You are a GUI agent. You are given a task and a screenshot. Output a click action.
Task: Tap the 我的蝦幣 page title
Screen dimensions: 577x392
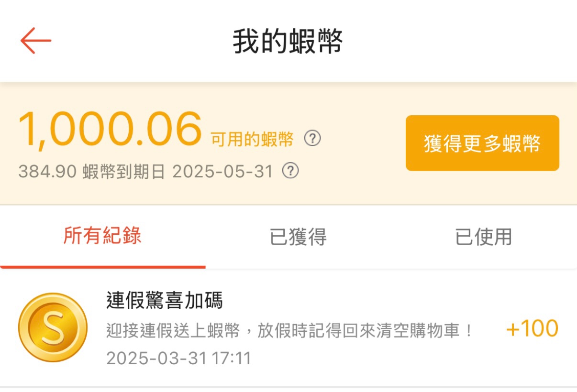(288, 42)
